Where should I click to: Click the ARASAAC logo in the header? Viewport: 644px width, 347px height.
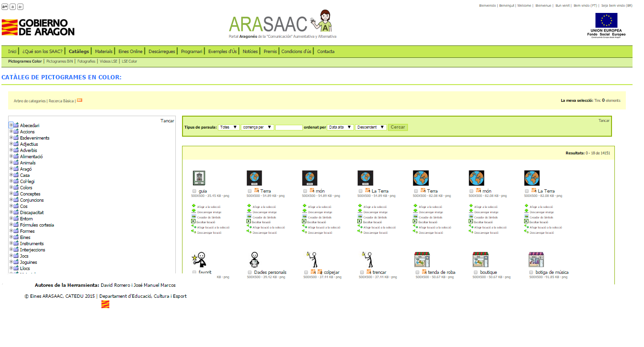282,24
